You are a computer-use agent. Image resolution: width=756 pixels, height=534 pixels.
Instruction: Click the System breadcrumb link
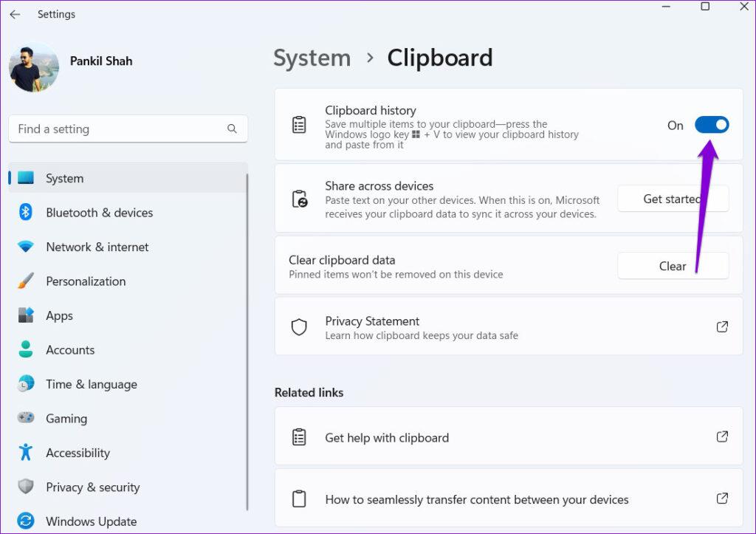click(312, 58)
